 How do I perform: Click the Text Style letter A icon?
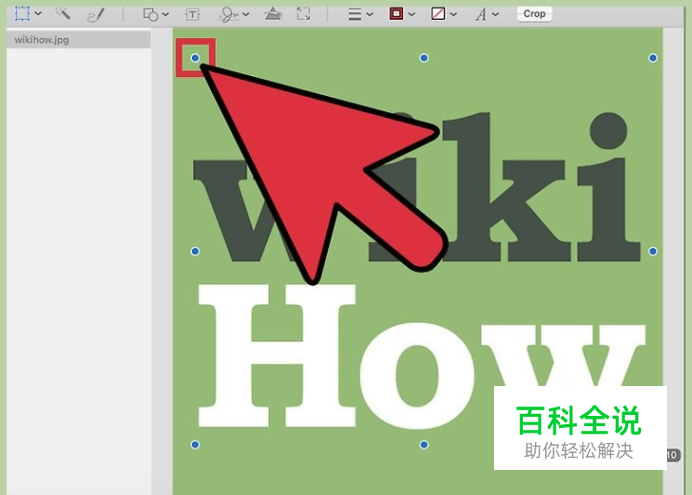click(481, 15)
